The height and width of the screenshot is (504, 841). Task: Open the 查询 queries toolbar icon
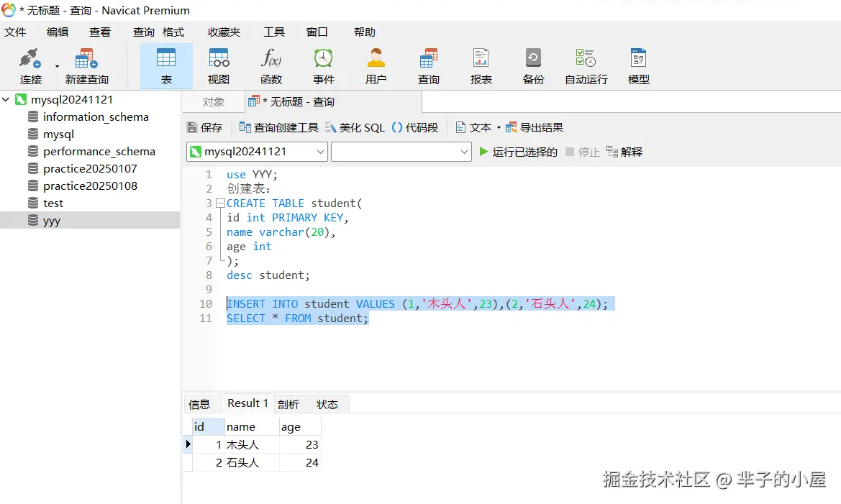click(429, 66)
